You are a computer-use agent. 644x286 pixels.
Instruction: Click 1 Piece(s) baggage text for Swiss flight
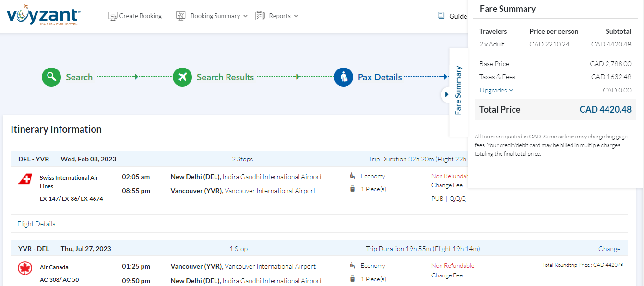373,189
